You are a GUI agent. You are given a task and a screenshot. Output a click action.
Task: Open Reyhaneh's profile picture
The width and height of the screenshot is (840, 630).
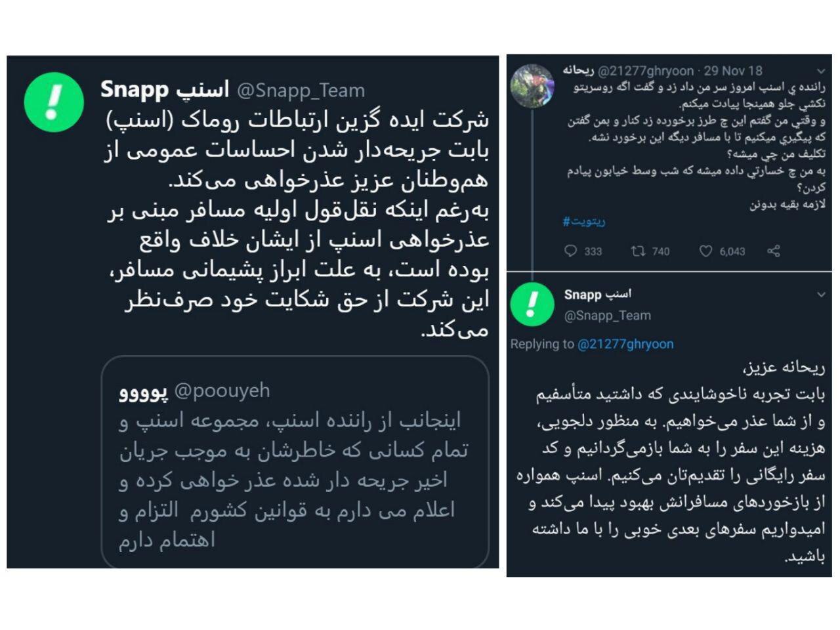click(x=533, y=86)
